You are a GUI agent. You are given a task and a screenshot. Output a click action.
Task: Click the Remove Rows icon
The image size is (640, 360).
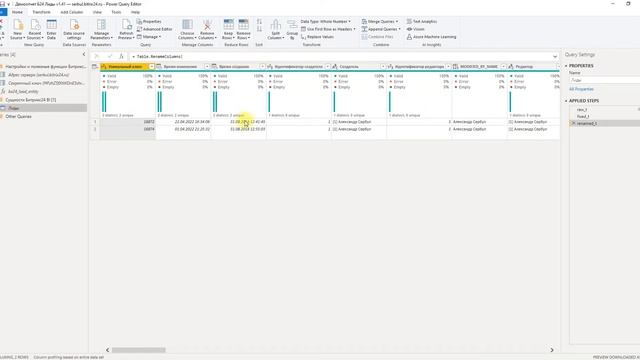[x=243, y=29]
